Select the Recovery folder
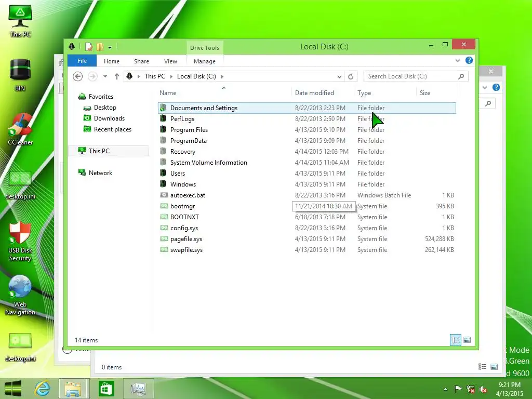 (x=307, y=151)
